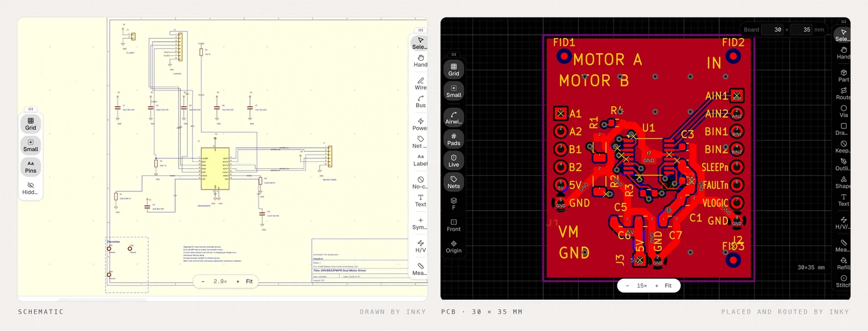Toggle PCB Pads display
868x331 pixels.
point(454,140)
